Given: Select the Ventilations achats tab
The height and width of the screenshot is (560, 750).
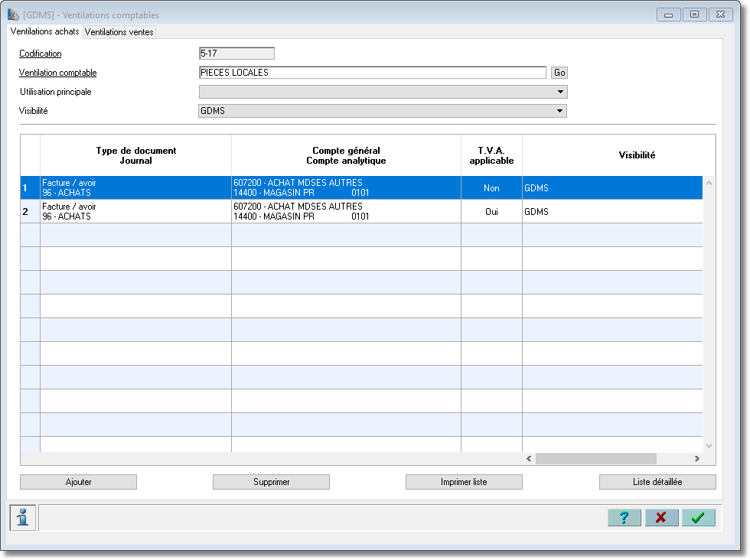Looking at the screenshot, I should coord(45,31).
